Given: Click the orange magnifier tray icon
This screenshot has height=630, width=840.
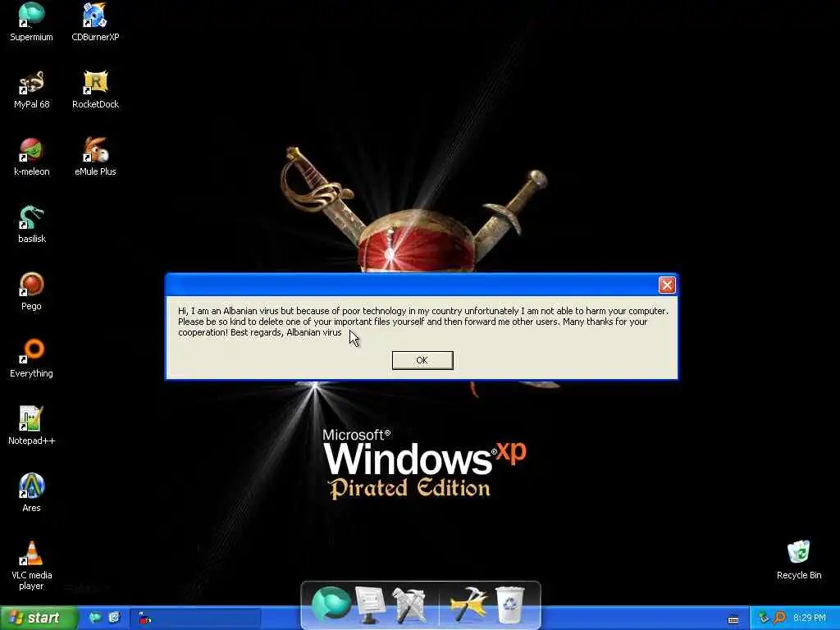Looking at the screenshot, I should 779,619.
